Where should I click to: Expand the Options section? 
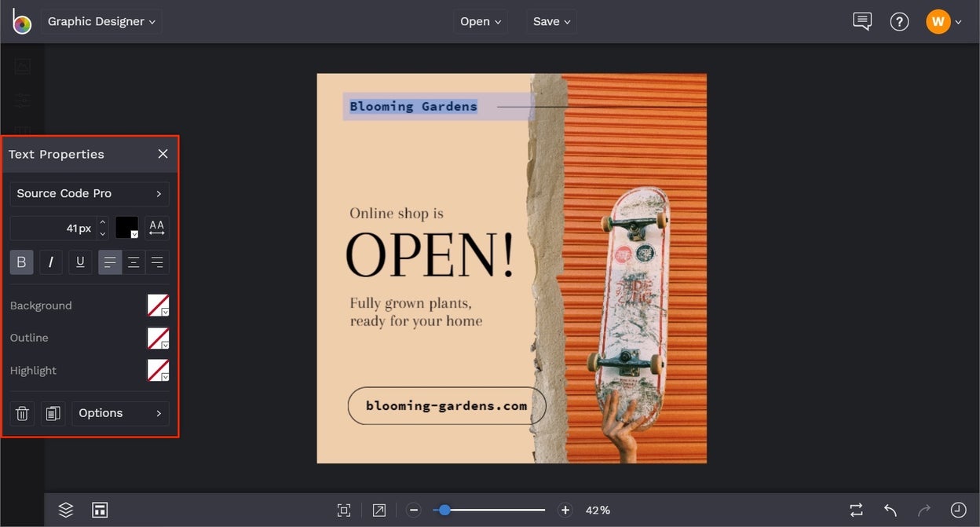120,412
